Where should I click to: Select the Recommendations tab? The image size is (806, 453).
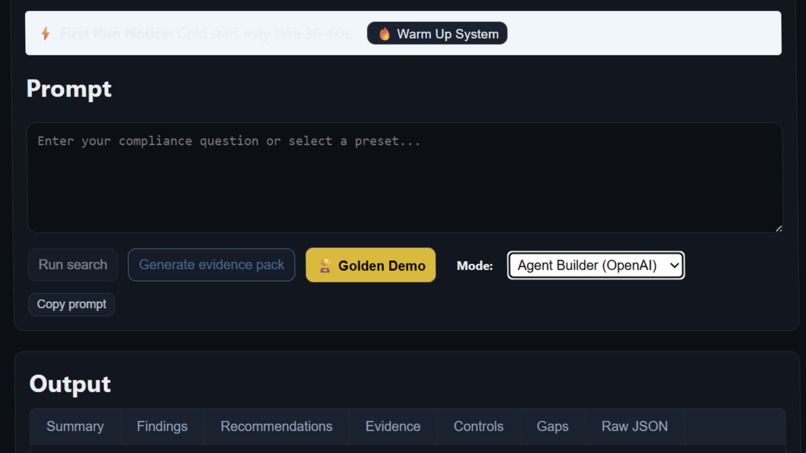[276, 426]
